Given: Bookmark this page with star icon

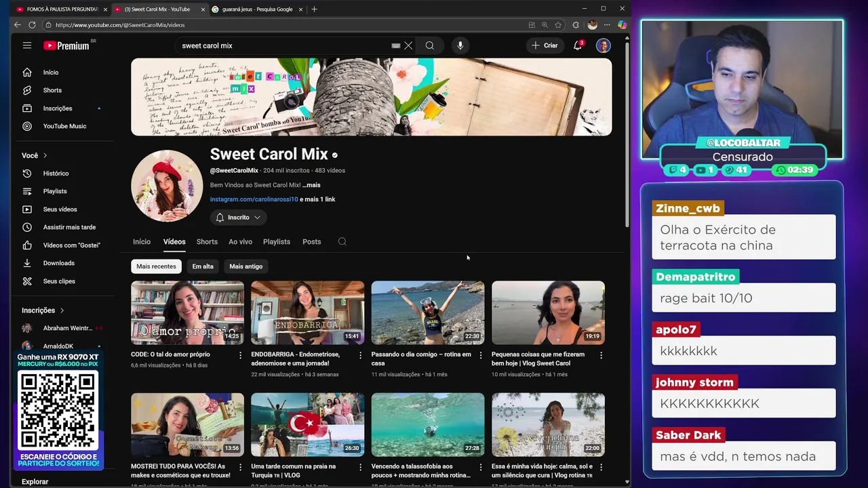Looking at the screenshot, I should pos(558,24).
